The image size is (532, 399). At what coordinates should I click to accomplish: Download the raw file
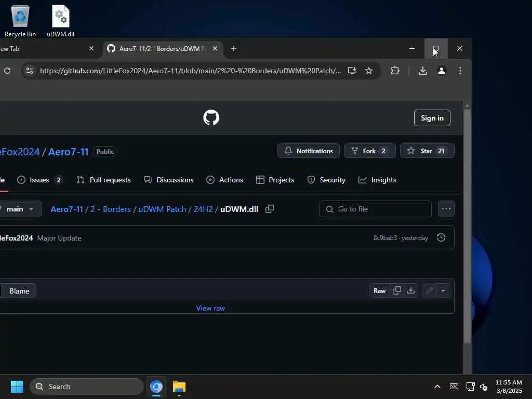pyautogui.click(x=411, y=291)
